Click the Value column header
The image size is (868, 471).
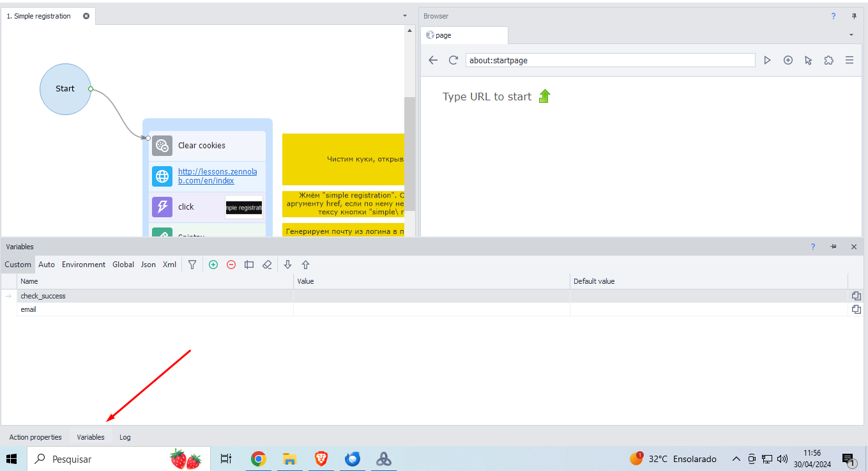432,281
